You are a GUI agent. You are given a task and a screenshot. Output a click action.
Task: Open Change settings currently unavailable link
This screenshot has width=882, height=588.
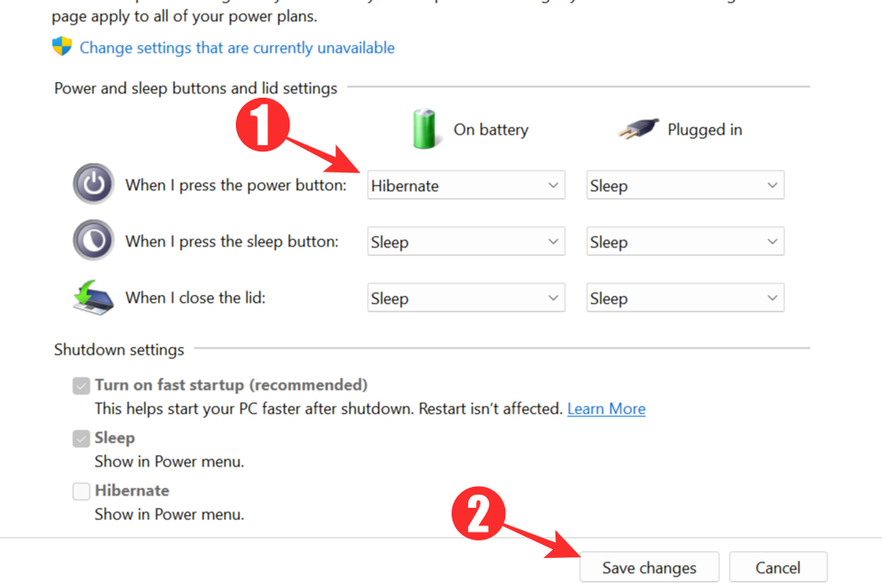237,48
